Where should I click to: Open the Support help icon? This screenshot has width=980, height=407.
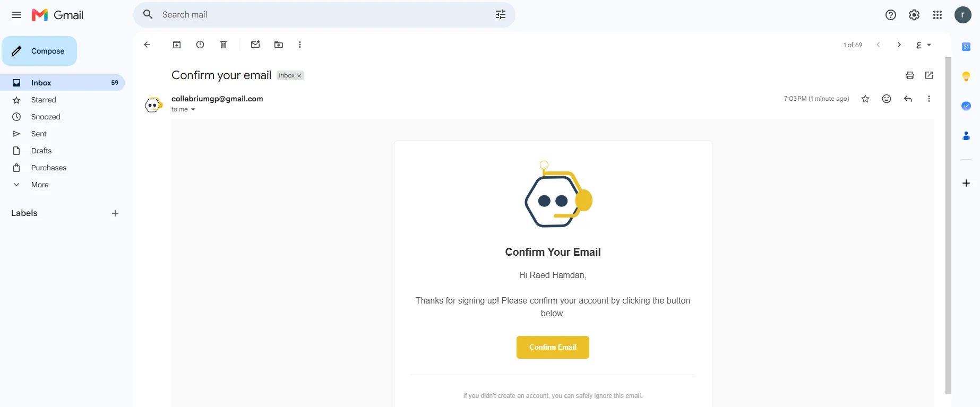(891, 15)
